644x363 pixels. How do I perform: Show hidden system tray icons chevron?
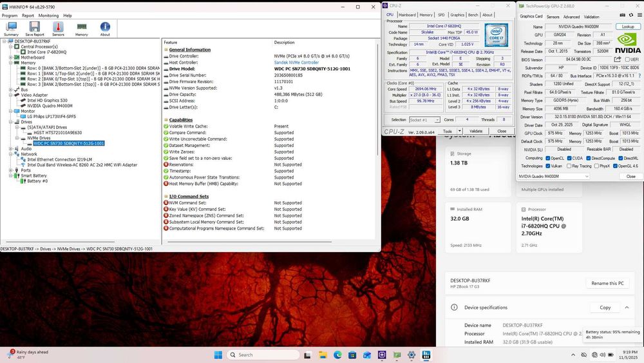pos(573,355)
